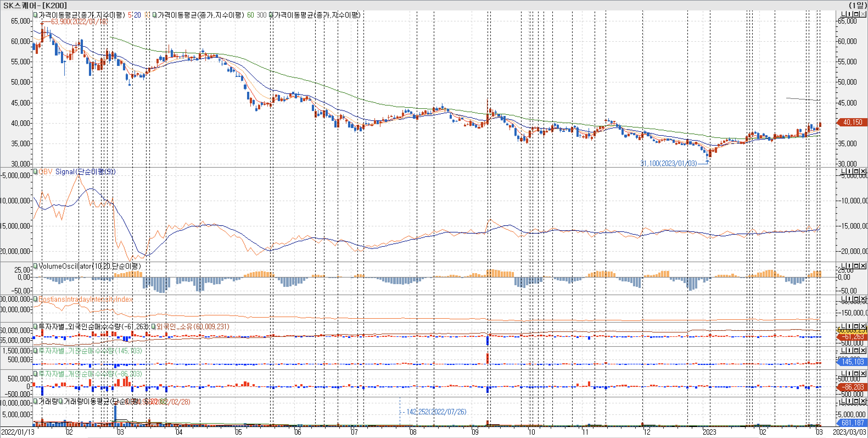
Task: Maximize the OBV indicator panel
Action: click(856, 171)
